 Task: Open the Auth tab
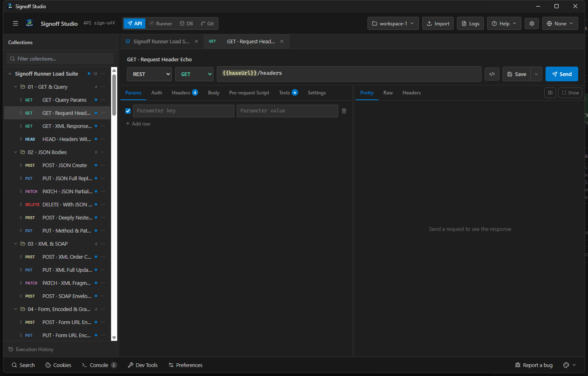point(157,93)
